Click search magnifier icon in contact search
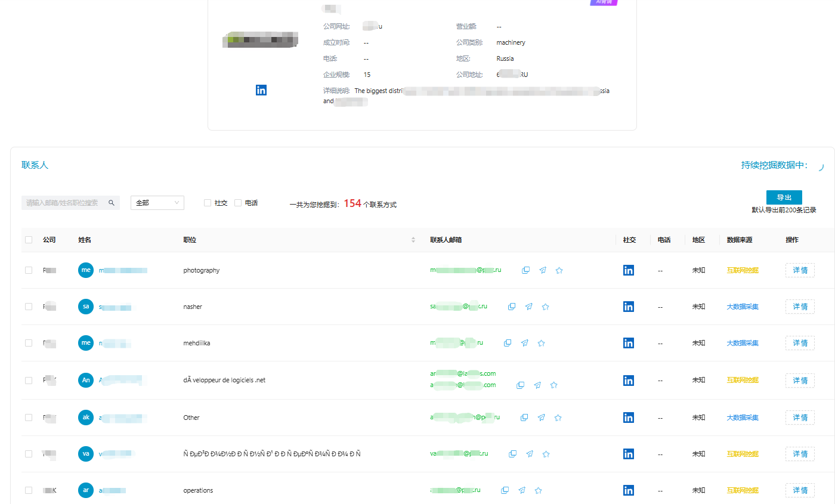The height and width of the screenshot is (504, 835). point(112,203)
